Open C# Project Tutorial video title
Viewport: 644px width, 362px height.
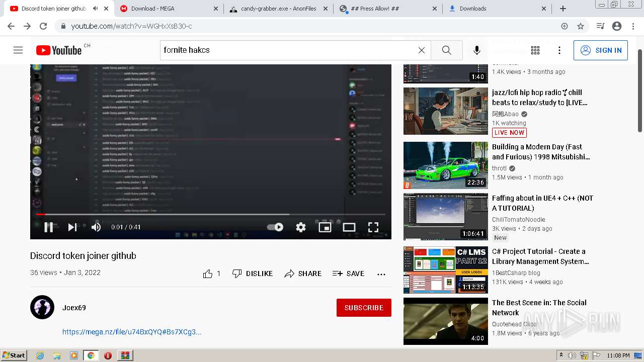540,256
